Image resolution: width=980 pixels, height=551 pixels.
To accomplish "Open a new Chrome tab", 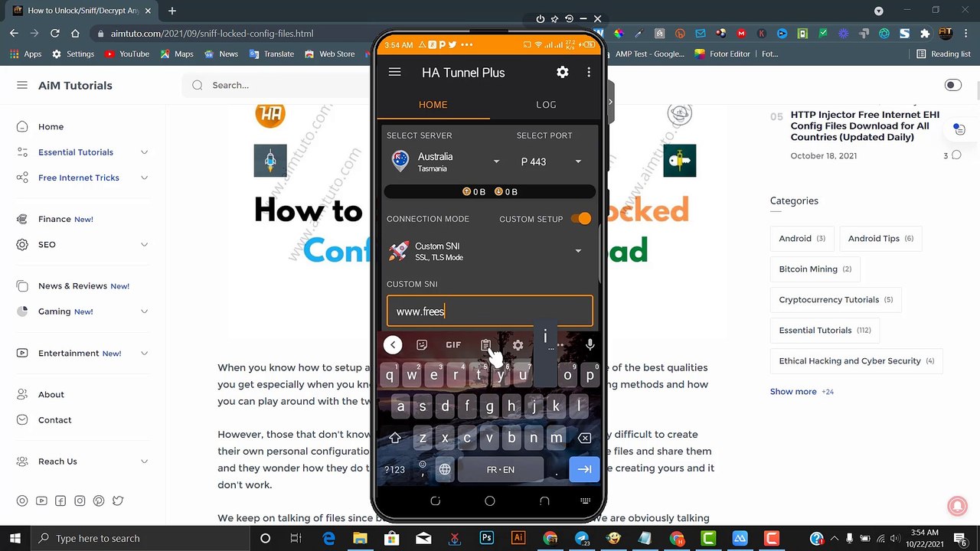I will point(172,11).
